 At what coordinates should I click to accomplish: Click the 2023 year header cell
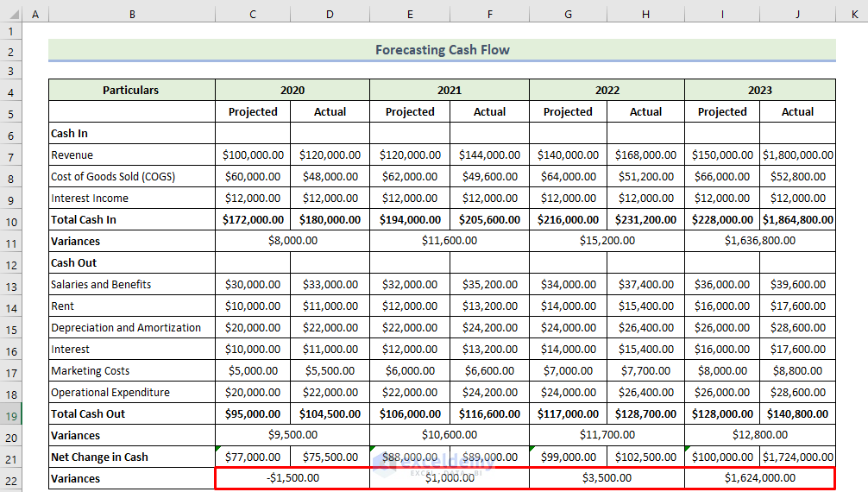click(x=759, y=91)
